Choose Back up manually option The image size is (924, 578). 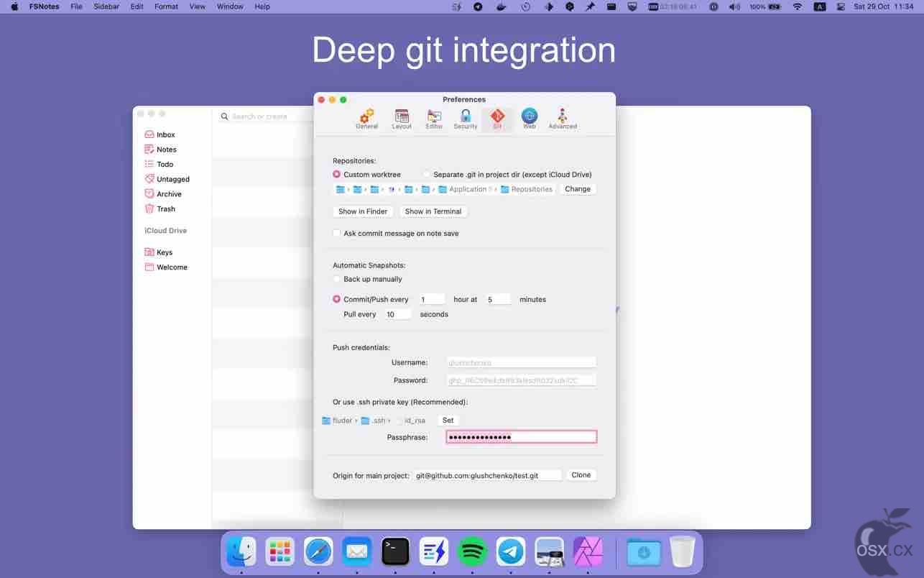336,279
